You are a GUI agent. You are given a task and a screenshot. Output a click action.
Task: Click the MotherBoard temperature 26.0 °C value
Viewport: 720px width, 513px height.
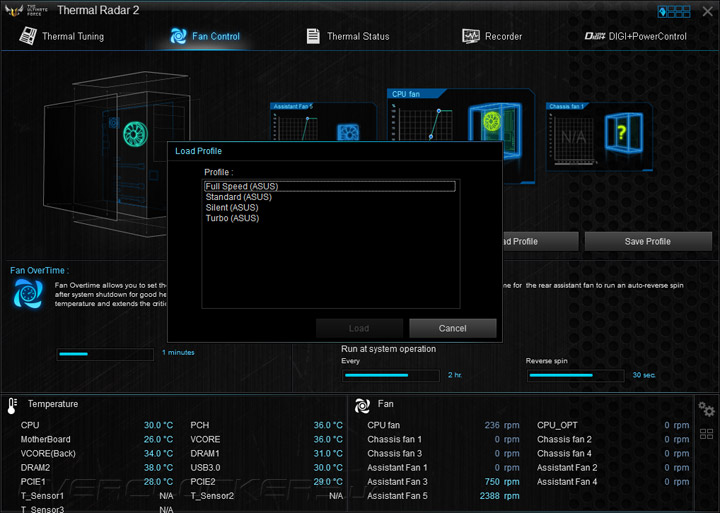tap(158, 440)
